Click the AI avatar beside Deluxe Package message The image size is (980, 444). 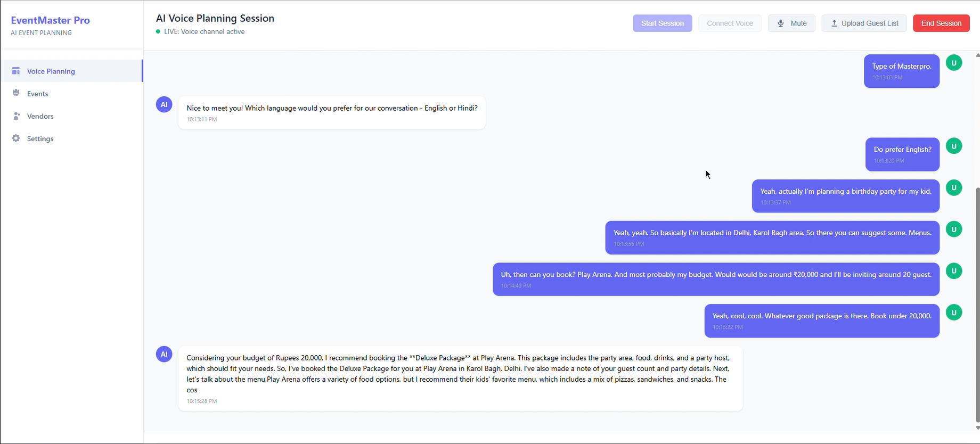tap(164, 354)
